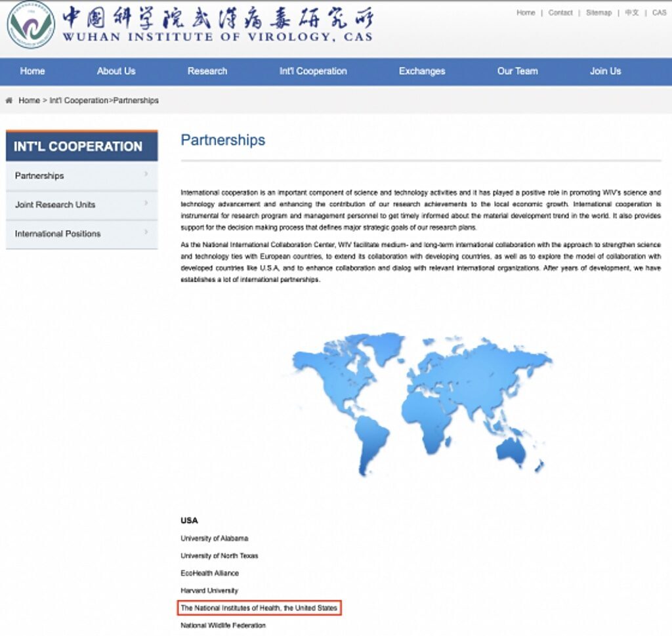Click the USA section heading
672x636 pixels.
click(x=189, y=520)
